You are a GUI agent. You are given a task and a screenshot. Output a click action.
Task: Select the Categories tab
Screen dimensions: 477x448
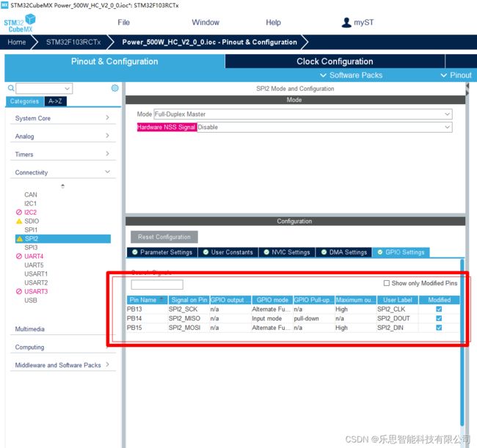tap(25, 101)
